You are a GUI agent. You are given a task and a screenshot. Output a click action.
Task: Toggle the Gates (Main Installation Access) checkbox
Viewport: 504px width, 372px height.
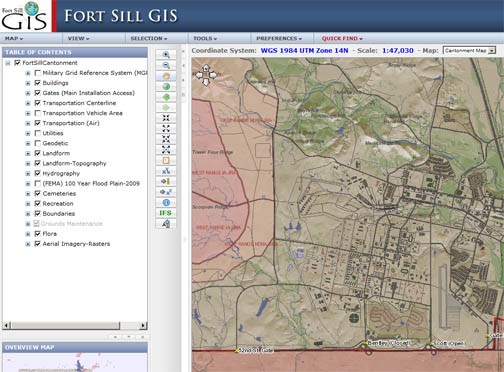click(38, 93)
